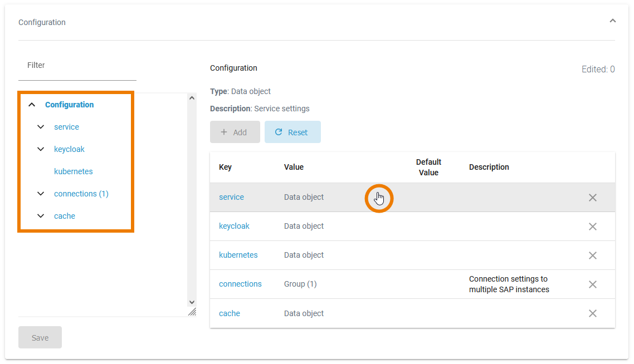This screenshot has width=634, height=364.
Task: Expand the service node in tree
Action: pyautogui.click(x=41, y=127)
